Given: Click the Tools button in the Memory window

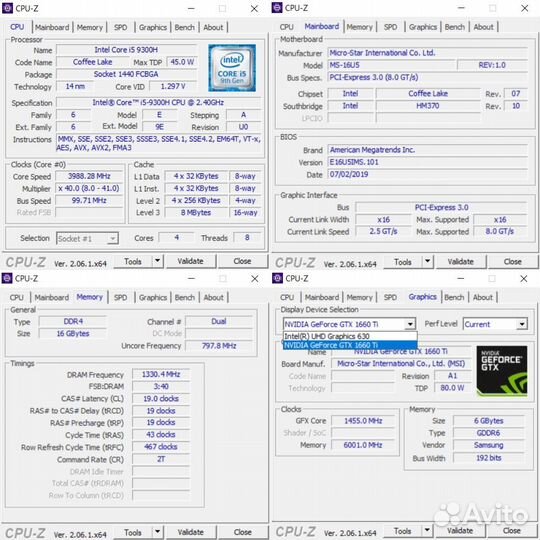Looking at the screenshot, I should click(x=133, y=532).
